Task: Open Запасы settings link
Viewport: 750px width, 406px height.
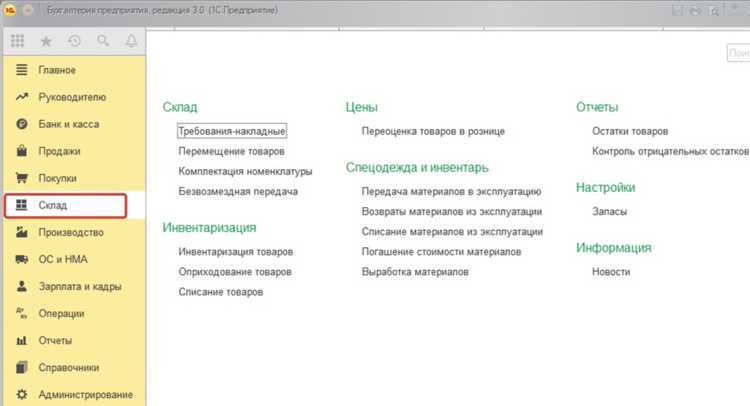Action: [609, 211]
